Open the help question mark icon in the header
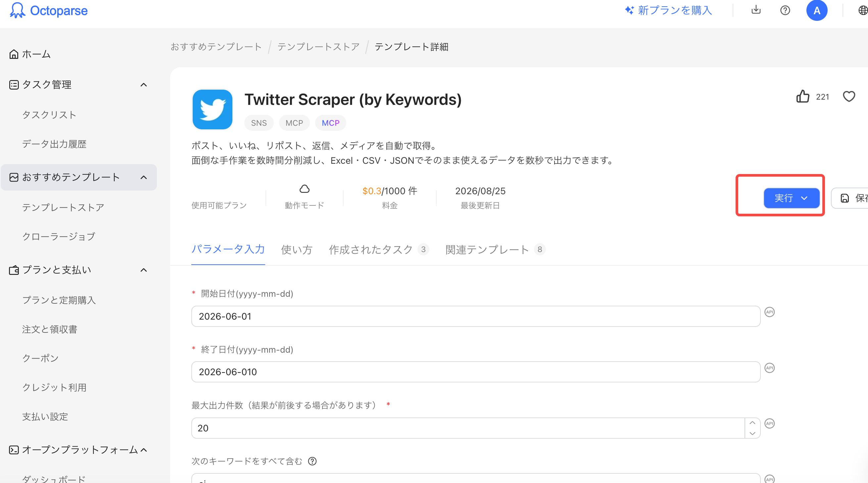Viewport: 868px width, 483px height. click(x=785, y=11)
